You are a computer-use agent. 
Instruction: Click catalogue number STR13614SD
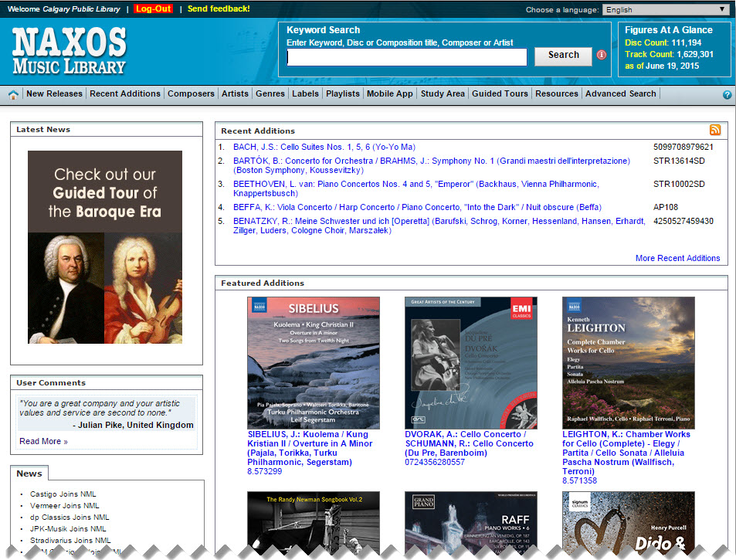pos(679,161)
